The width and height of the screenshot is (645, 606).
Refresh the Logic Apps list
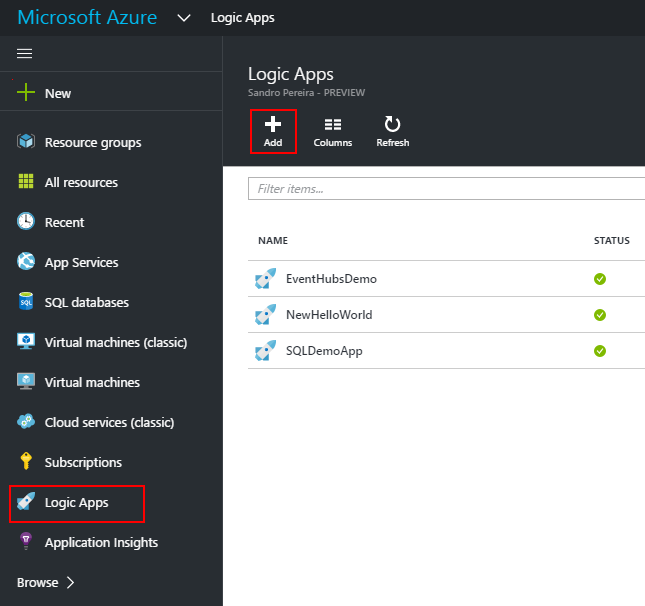[392, 131]
